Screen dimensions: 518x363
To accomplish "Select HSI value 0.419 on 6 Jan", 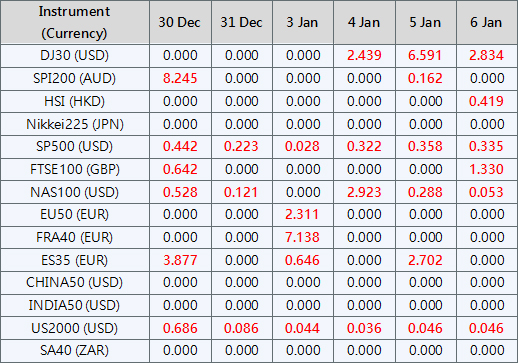I will [x=487, y=101].
